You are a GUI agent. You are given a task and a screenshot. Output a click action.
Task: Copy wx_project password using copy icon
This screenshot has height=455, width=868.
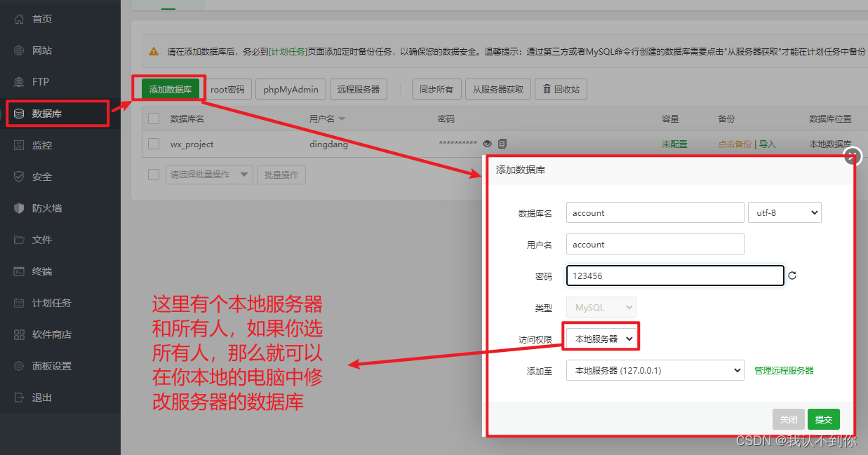click(x=502, y=144)
